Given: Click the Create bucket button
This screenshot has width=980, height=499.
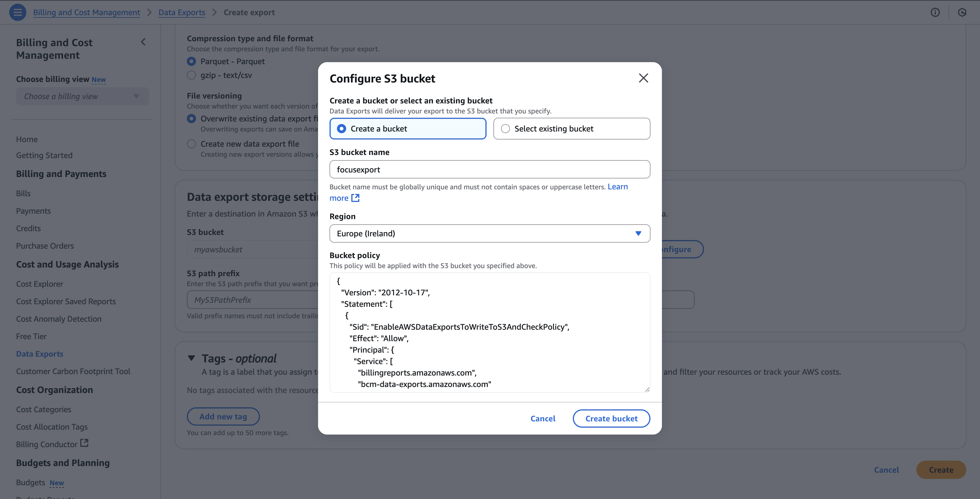Looking at the screenshot, I should point(611,419).
